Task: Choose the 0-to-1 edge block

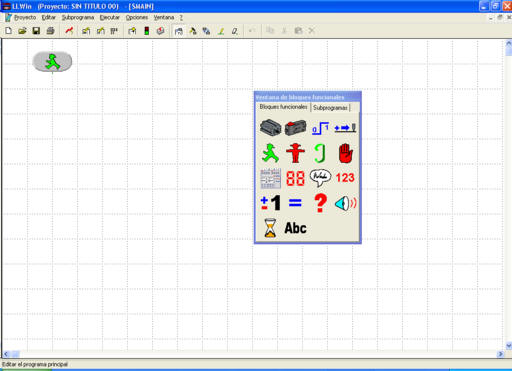Action: point(320,128)
